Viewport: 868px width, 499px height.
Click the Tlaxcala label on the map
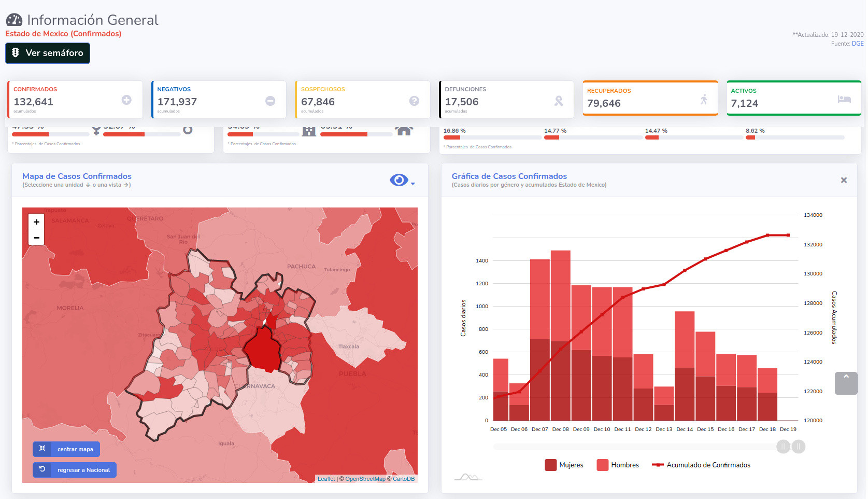(349, 346)
